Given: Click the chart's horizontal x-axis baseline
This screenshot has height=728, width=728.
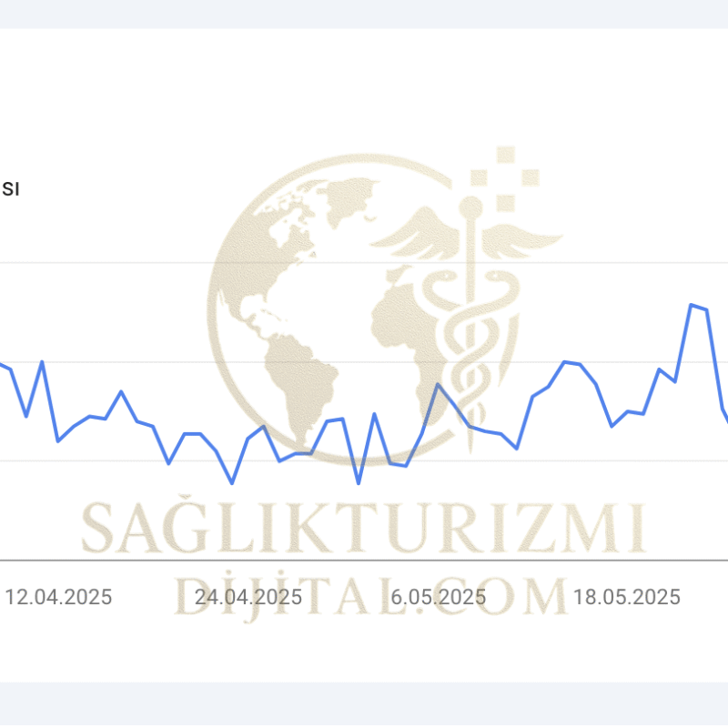Looking at the screenshot, I should point(364,559).
